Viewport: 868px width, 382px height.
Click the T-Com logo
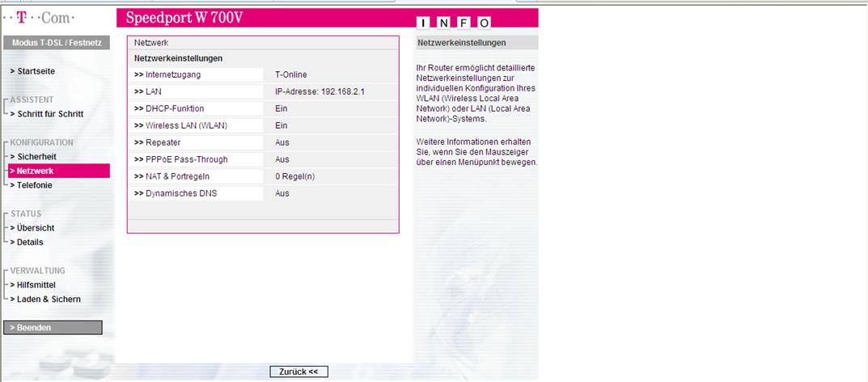click(39, 19)
